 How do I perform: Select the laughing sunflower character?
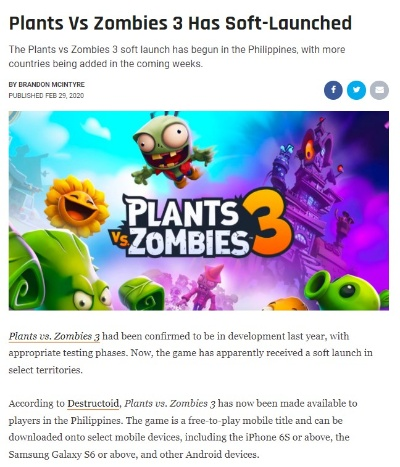(x=77, y=206)
